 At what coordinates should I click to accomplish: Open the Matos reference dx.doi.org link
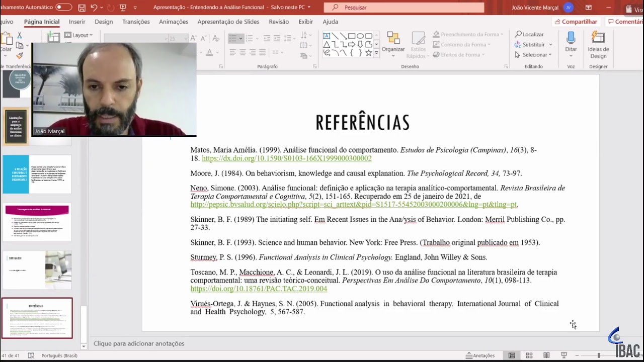[x=287, y=158]
